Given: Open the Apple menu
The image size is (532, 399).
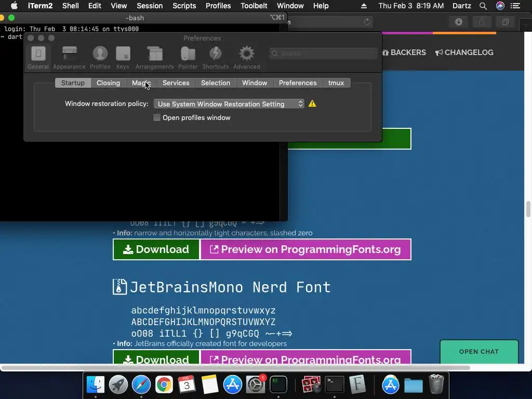Looking at the screenshot, I should [x=14, y=6].
